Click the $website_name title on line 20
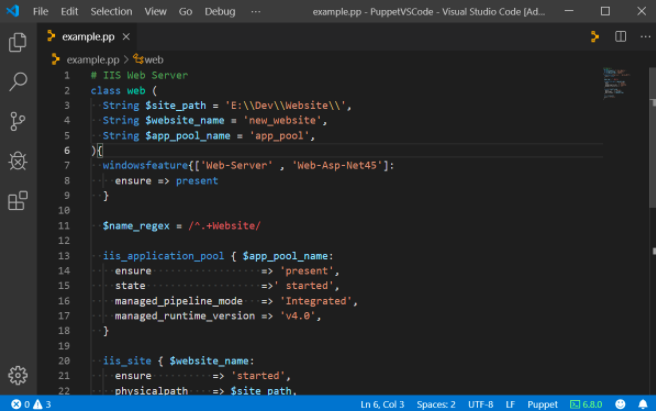Screen dimensions: 656x414 coord(209,361)
